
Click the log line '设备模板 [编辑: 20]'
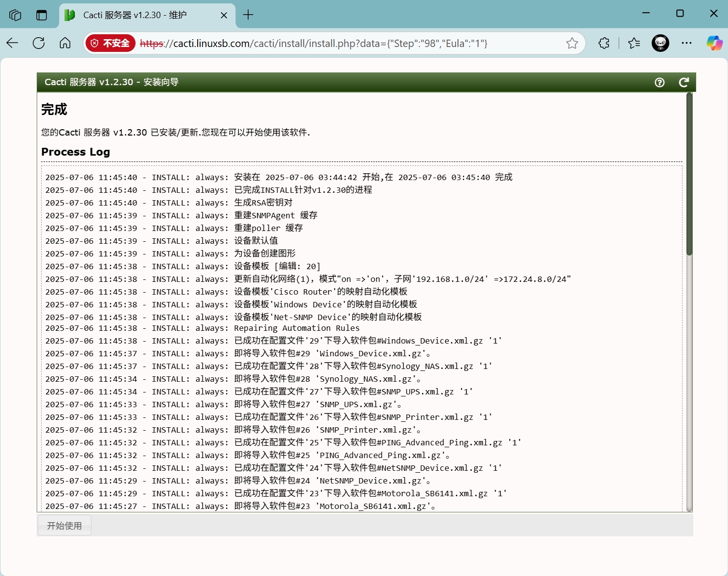point(183,266)
